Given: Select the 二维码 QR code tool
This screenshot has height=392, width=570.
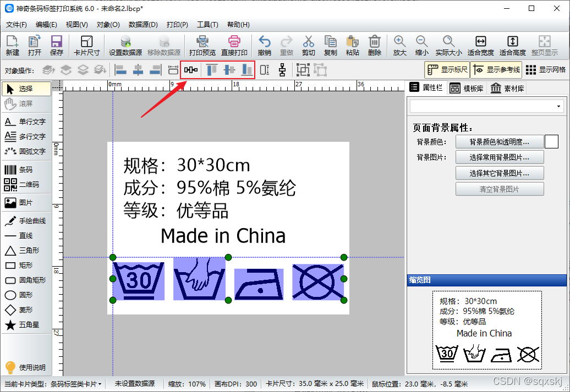Looking at the screenshot, I should (x=25, y=185).
